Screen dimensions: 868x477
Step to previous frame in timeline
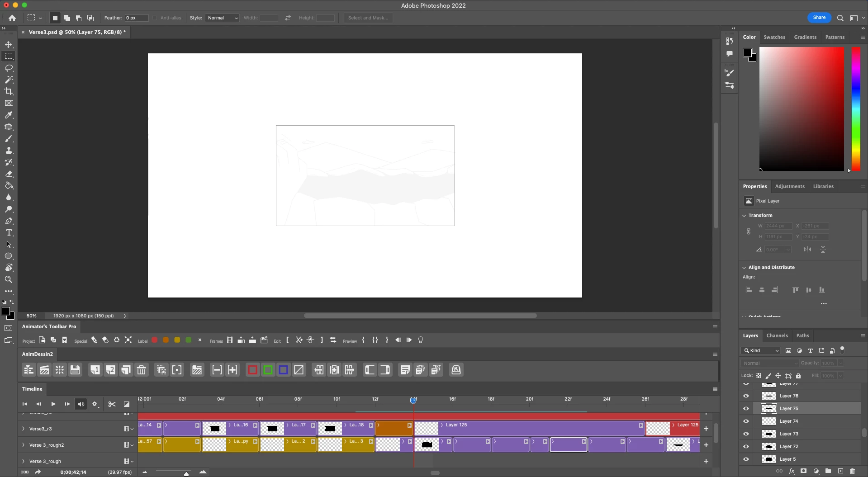tap(39, 404)
